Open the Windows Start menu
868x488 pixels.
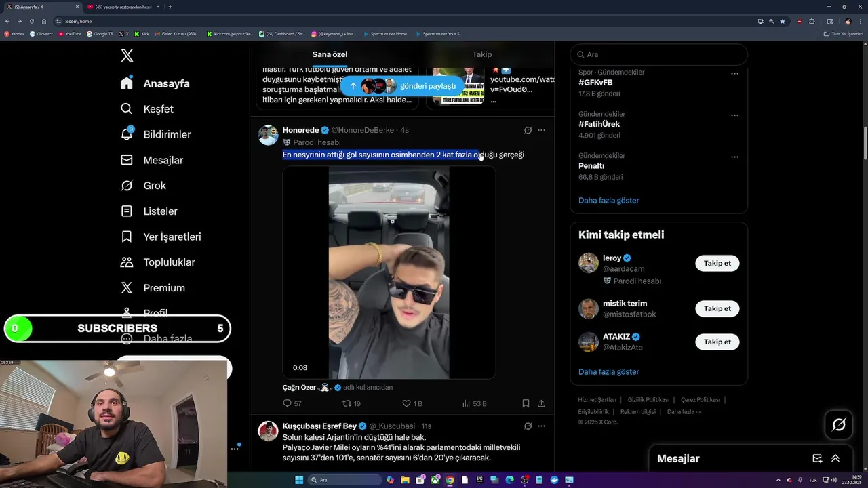(x=299, y=480)
